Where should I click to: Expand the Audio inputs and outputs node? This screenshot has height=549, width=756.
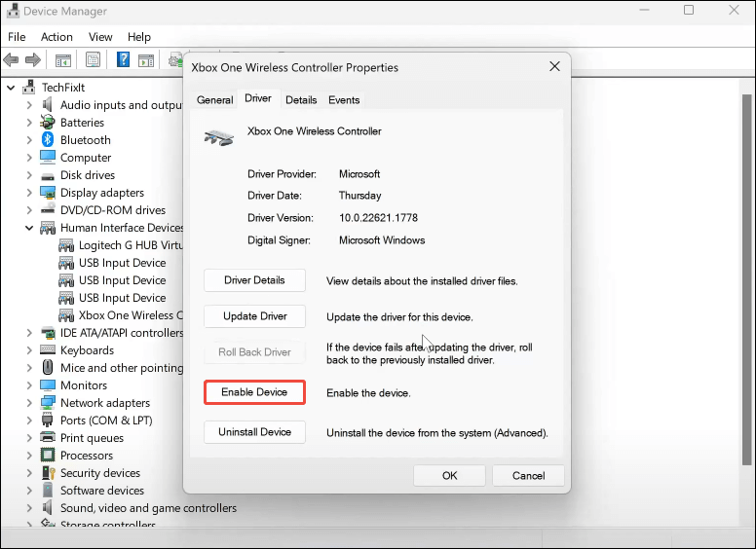point(29,105)
